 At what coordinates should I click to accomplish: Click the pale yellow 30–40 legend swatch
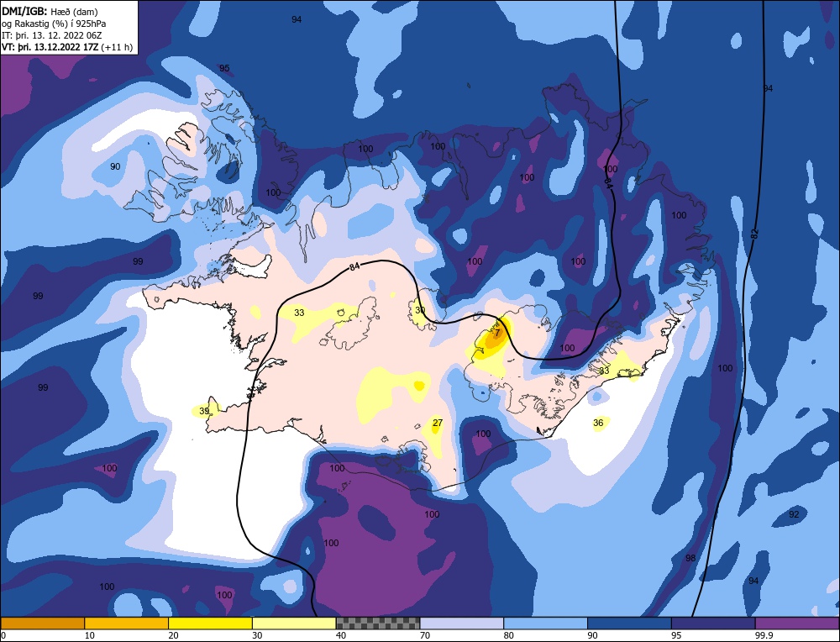[294, 624]
